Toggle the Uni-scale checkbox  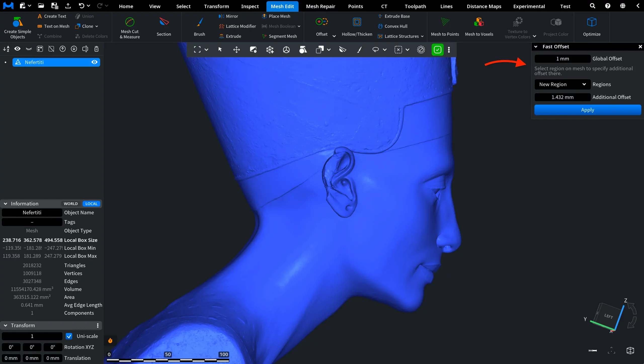point(69,336)
